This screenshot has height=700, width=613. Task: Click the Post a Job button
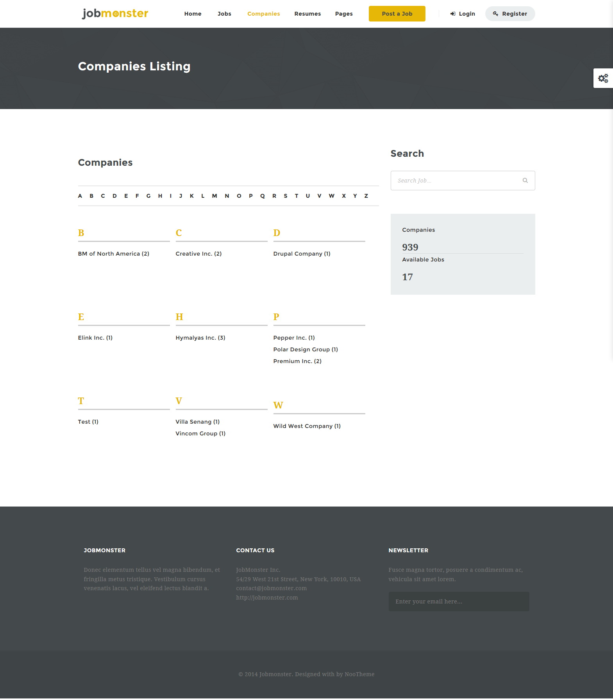click(x=397, y=14)
